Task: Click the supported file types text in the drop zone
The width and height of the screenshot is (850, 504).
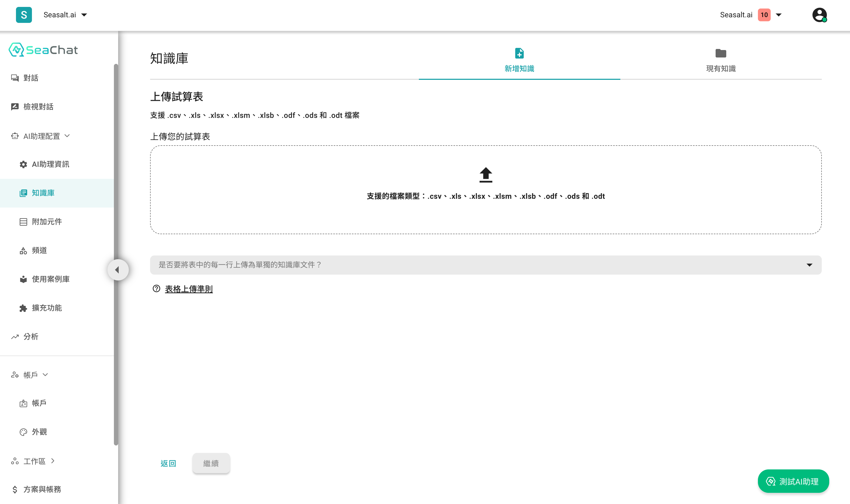Action: (x=486, y=196)
